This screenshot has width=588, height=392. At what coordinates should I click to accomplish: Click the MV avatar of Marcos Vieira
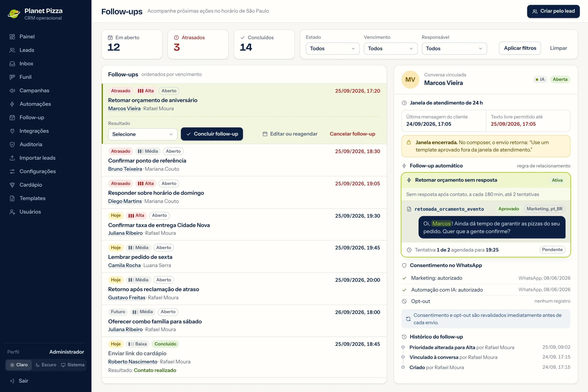[x=410, y=79]
